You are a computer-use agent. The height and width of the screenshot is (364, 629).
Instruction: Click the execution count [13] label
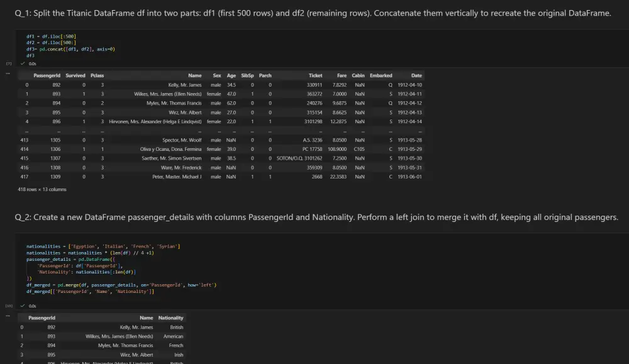9,306
